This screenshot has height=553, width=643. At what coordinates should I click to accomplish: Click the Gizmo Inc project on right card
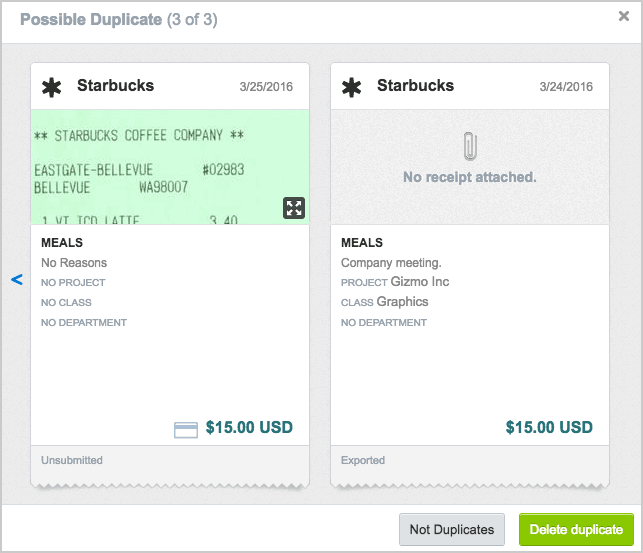click(420, 282)
